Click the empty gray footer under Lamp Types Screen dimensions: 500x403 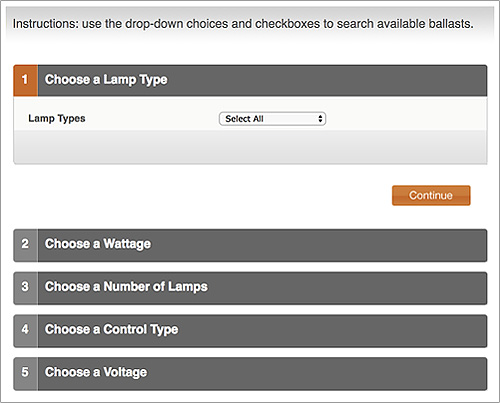pyautogui.click(x=250, y=147)
